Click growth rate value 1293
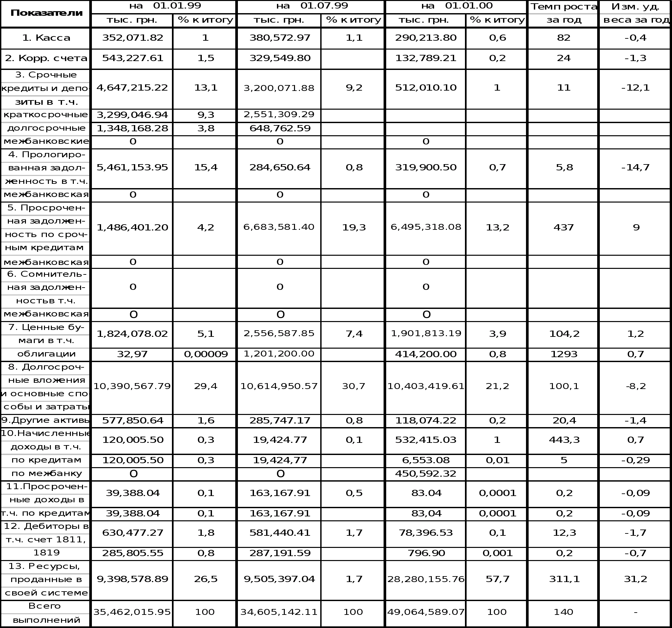 (564, 354)
